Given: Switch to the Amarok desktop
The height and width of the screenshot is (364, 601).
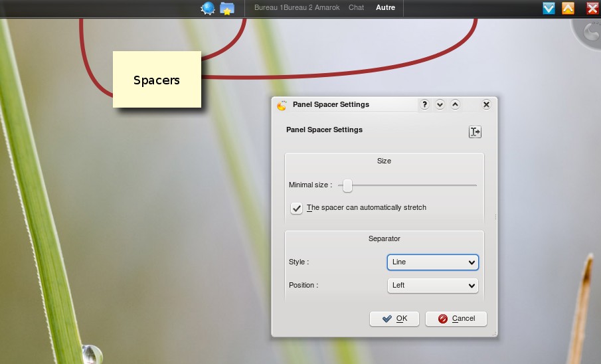Looking at the screenshot, I should click(327, 8).
